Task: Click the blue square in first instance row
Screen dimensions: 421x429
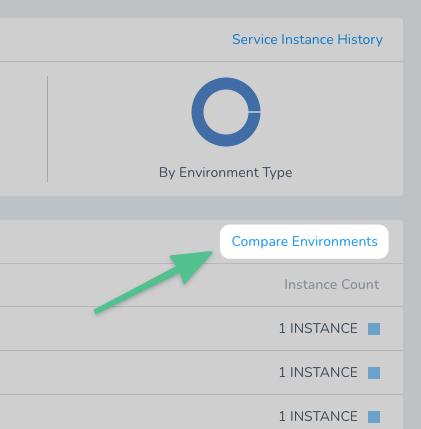Action: pyautogui.click(x=374, y=329)
